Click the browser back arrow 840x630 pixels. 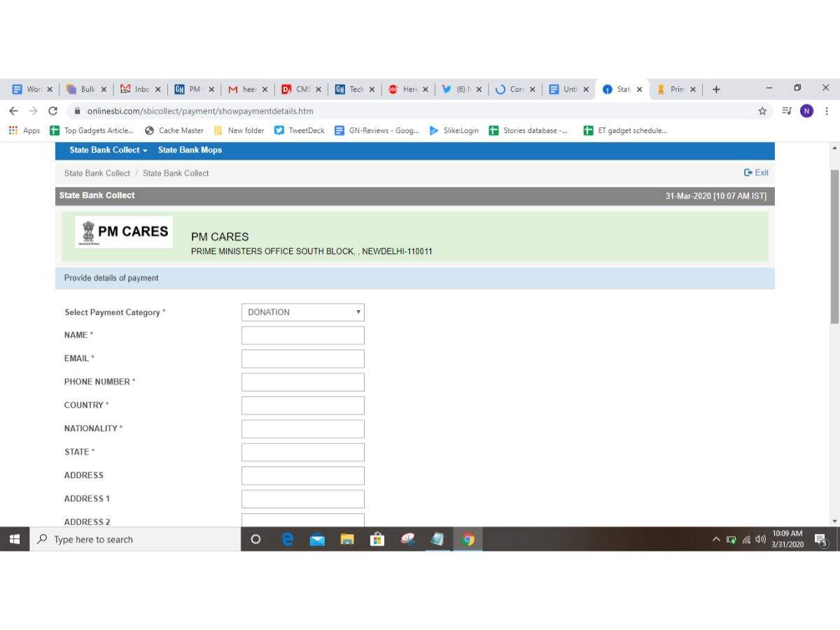(x=13, y=111)
